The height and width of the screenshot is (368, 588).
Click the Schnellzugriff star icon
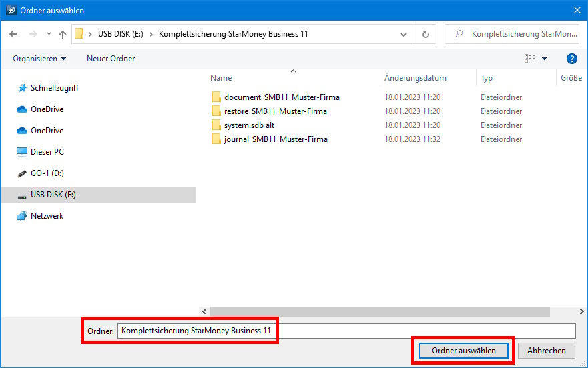click(x=23, y=88)
